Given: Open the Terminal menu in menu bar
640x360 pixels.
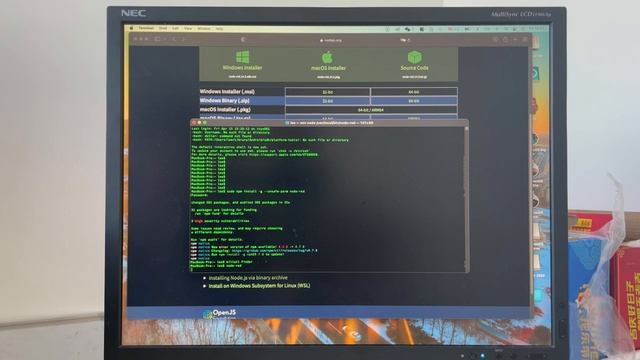Looking at the screenshot, I should click(x=146, y=29).
